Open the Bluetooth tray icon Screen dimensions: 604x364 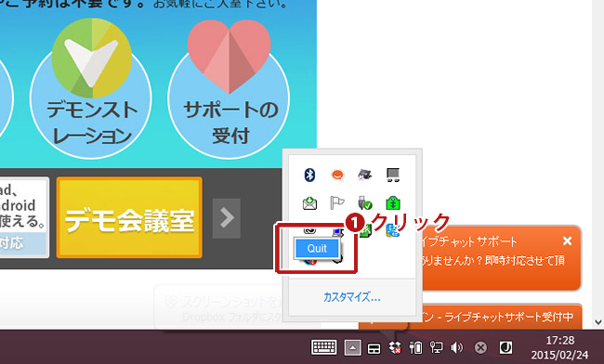pos(309,175)
